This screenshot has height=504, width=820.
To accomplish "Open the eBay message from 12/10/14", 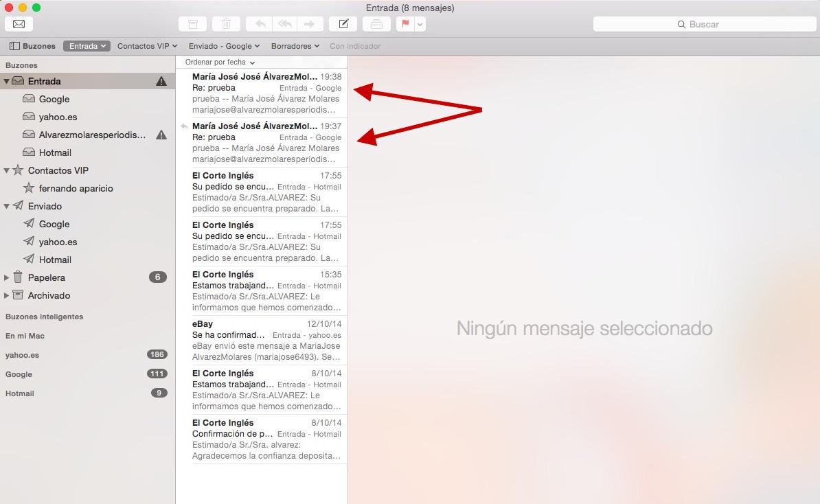I will [266, 340].
